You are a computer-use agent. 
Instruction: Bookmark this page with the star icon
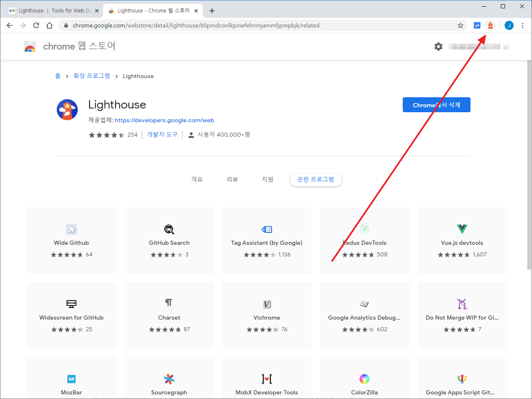(x=461, y=25)
